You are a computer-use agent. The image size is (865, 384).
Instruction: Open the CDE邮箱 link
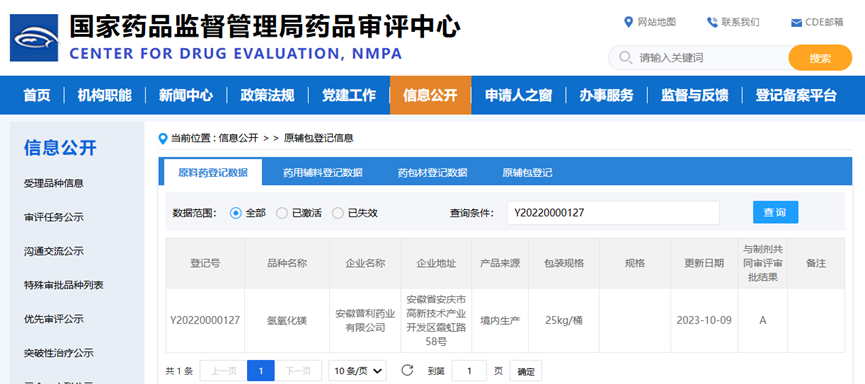pyautogui.click(x=824, y=22)
